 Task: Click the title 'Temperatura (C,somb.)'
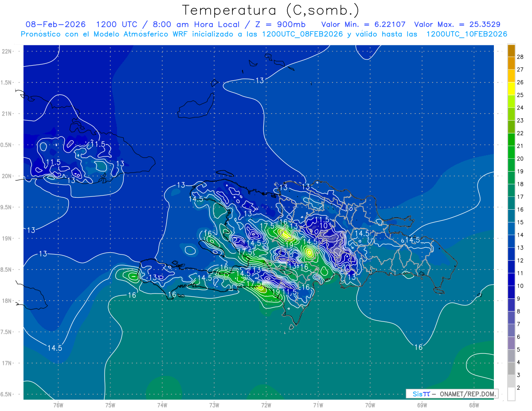pyautogui.click(x=271, y=10)
